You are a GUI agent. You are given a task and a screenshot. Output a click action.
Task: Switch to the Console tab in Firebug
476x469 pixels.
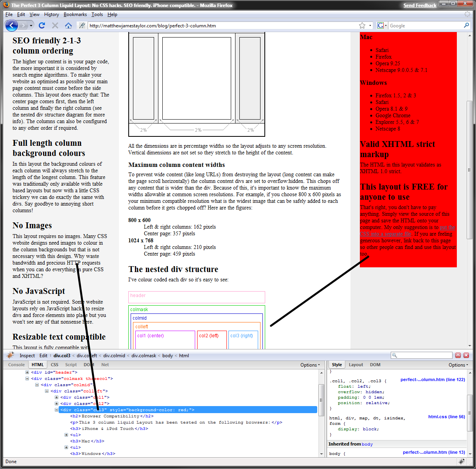click(x=16, y=365)
